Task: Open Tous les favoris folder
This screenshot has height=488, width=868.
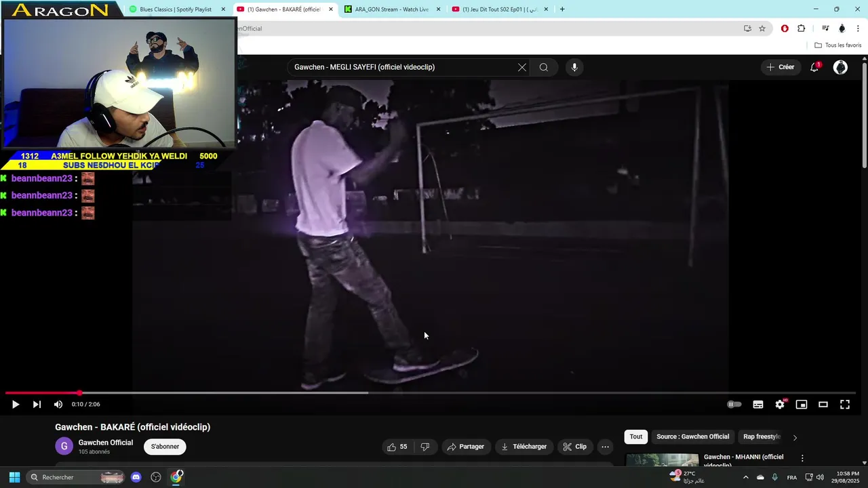Action: tap(838, 45)
